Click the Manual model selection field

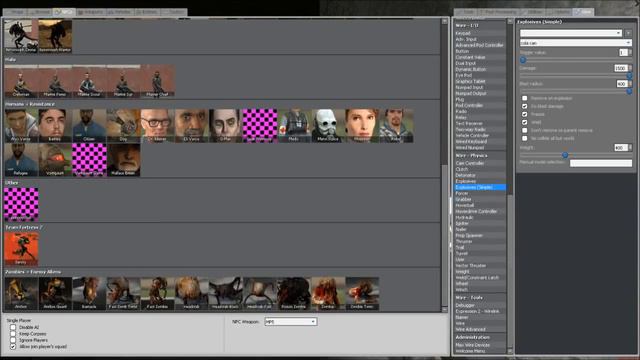pos(601,163)
